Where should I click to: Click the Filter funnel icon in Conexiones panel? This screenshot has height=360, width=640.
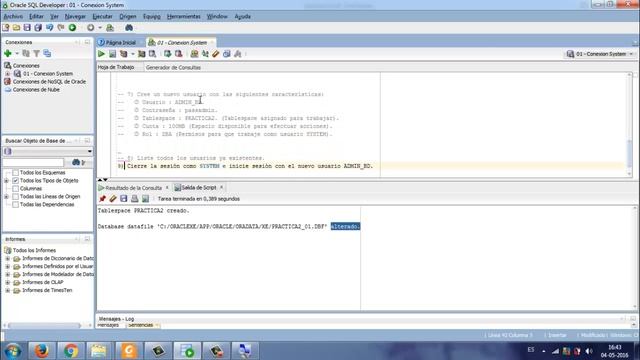36,53
